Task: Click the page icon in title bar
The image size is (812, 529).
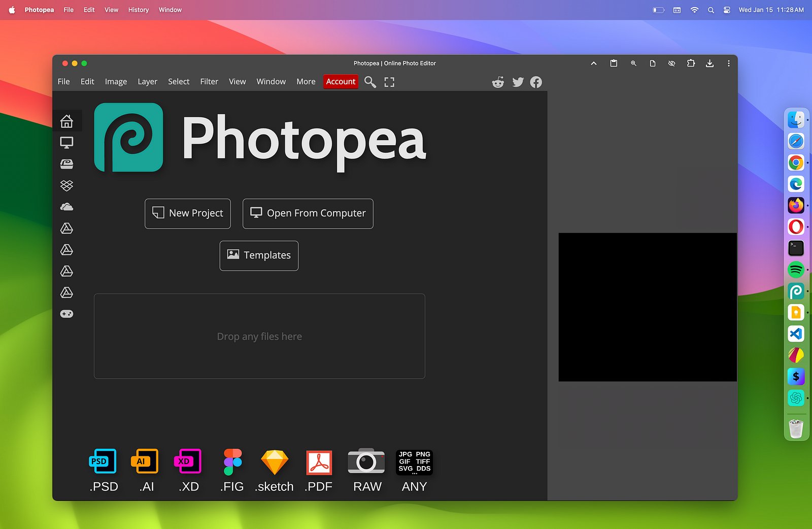Action: click(x=653, y=63)
